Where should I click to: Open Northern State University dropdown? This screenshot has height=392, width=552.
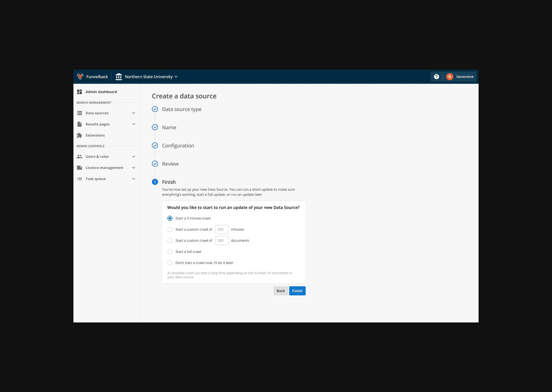coord(151,77)
